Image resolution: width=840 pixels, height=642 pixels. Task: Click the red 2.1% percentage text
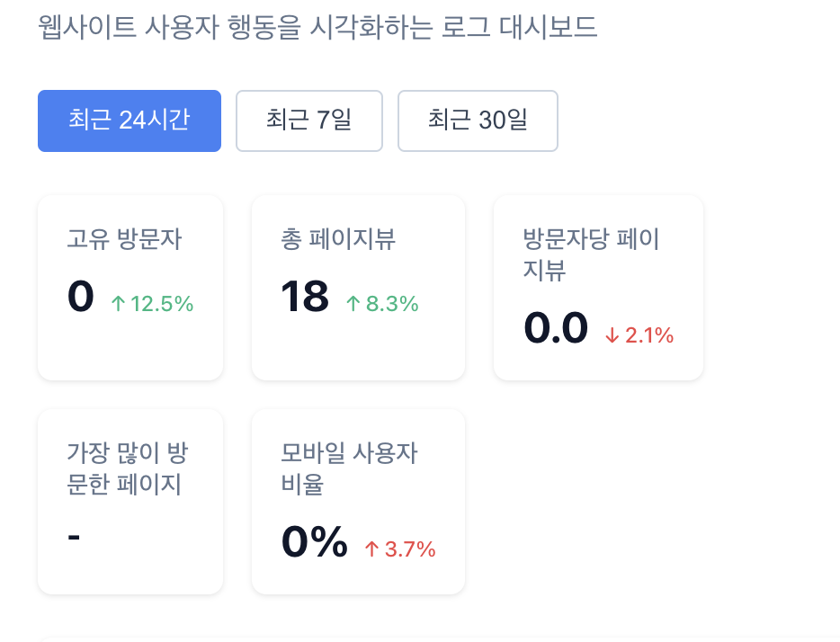coord(648,336)
